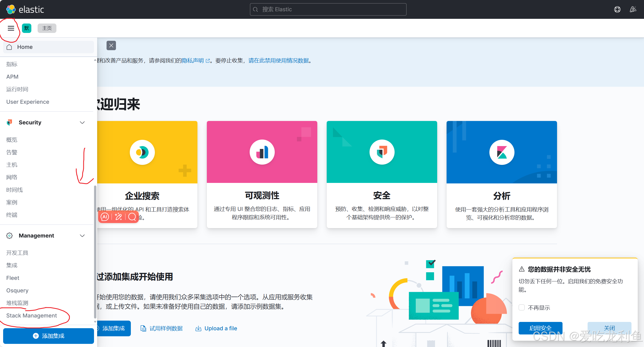Open User Experience in the sidebar

click(x=28, y=102)
